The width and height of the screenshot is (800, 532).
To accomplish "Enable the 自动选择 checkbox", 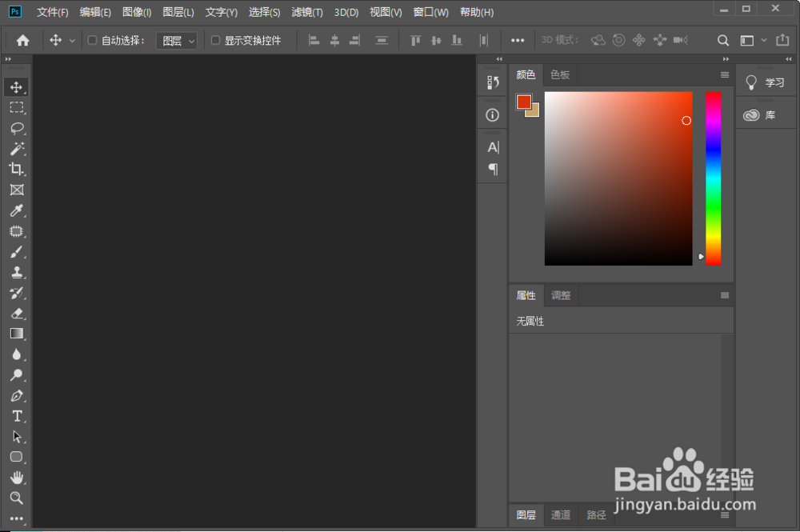I will (92, 40).
